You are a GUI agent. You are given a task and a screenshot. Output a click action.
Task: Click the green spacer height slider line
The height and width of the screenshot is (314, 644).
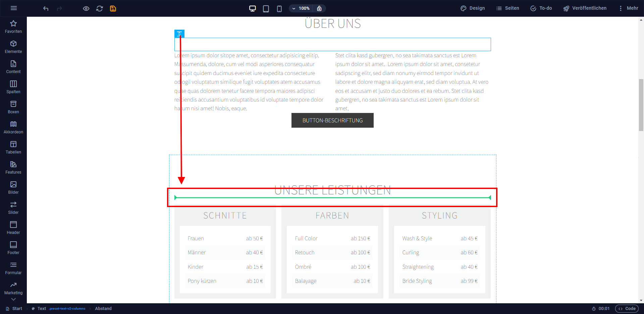tap(332, 198)
